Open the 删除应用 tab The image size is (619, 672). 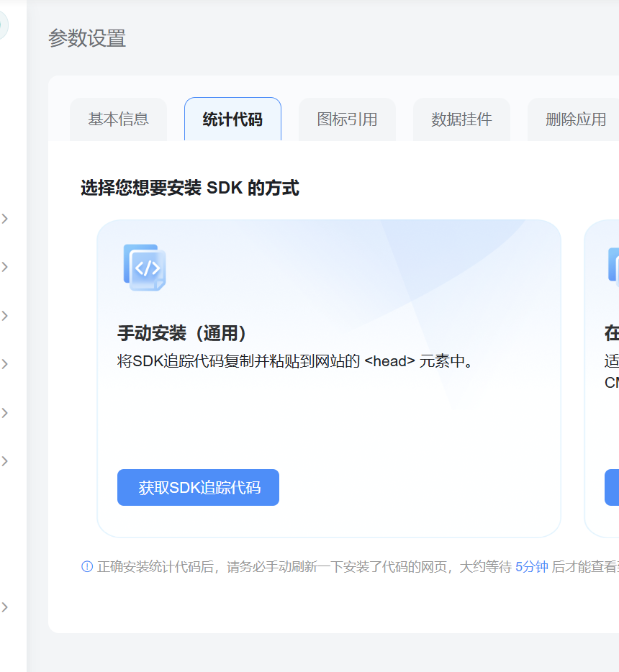[x=575, y=119]
